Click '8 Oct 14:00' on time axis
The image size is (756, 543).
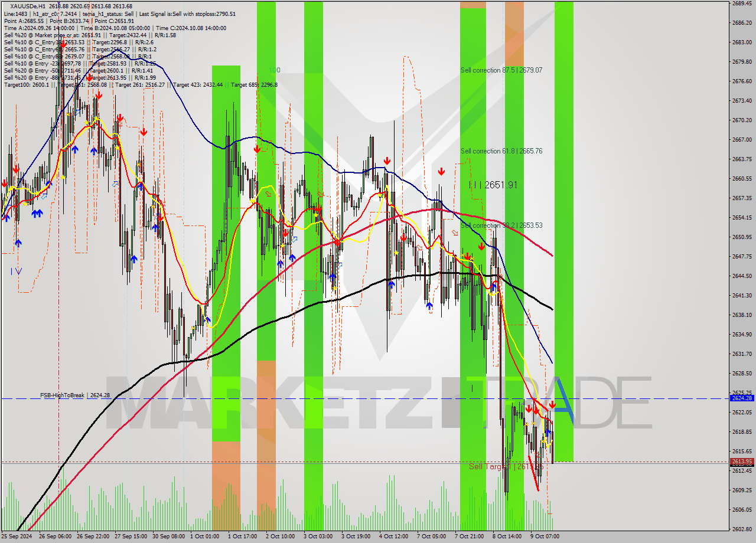pos(507,537)
